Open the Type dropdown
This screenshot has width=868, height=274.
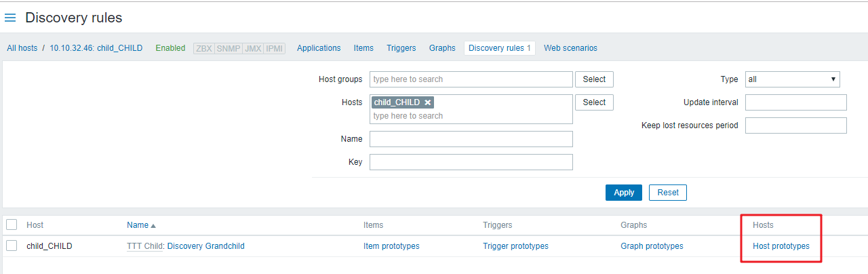(x=792, y=79)
